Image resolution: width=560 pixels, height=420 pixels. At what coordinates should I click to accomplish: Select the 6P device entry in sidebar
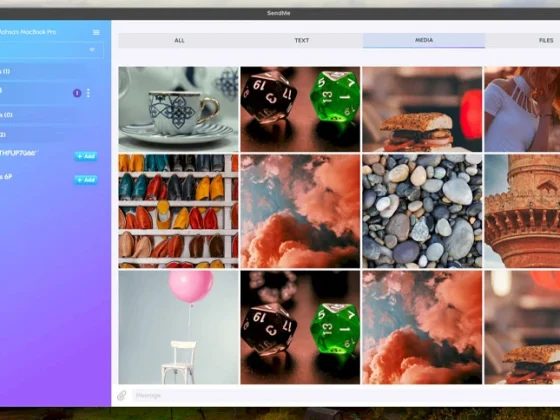point(6,177)
